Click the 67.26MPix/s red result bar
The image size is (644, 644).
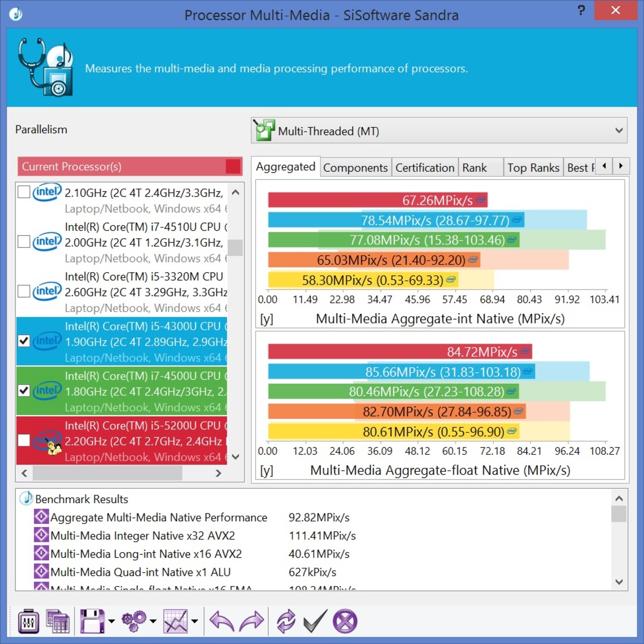click(x=378, y=200)
